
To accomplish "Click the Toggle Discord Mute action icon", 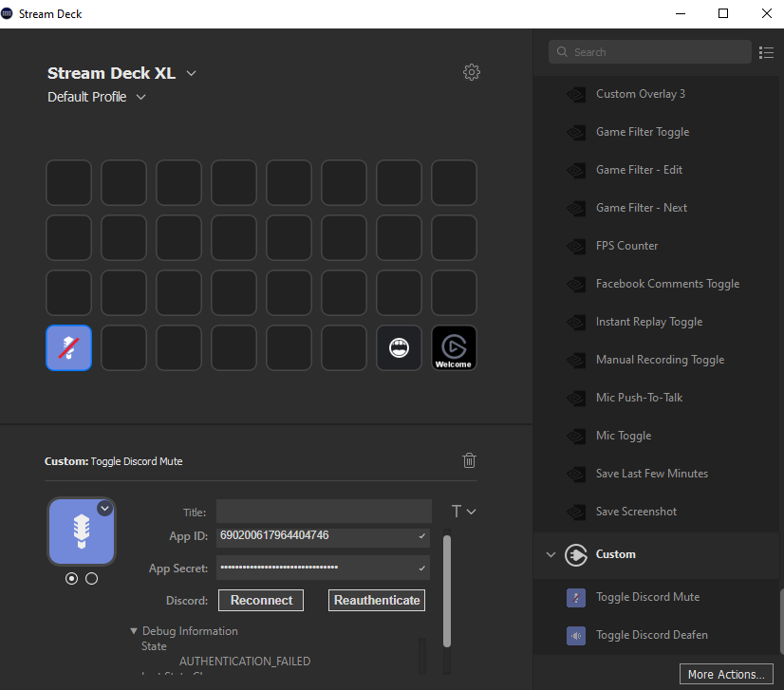I will click(576, 598).
